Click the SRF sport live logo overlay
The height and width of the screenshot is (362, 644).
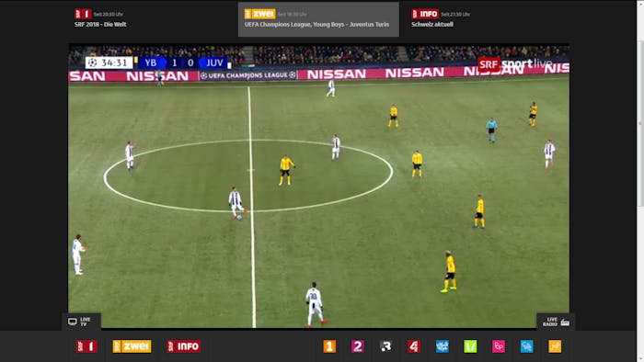pos(515,64)
